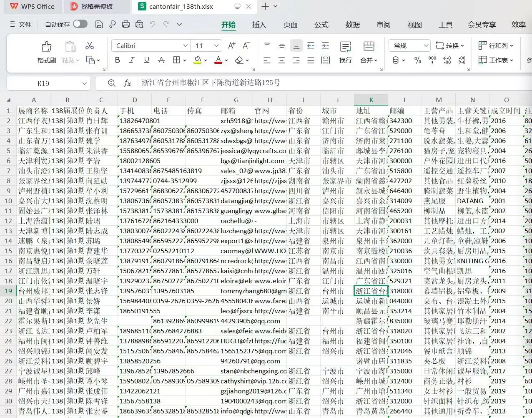Image resolution: width=532 pixels, height=418 pixels.
Task: Expand the quick access toolbar customization arrow
Action: tap(179, 24)
